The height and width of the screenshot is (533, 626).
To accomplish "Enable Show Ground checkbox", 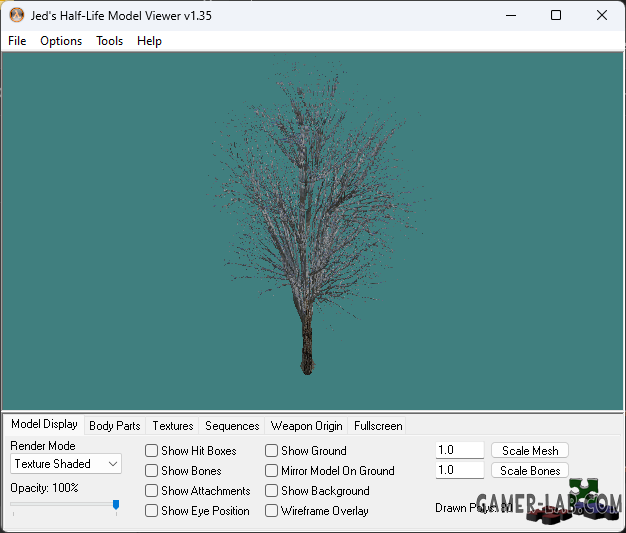I will (x=271, y=451).
